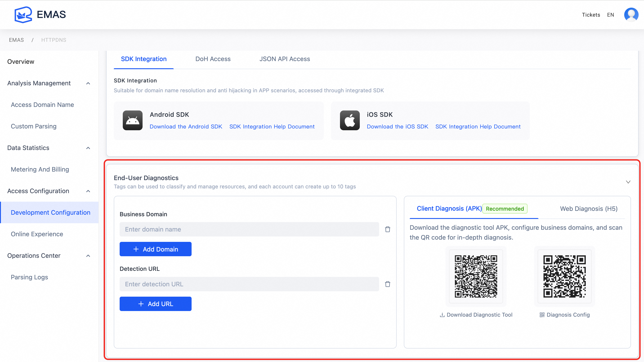Open Download the Android SDK link

186,127
